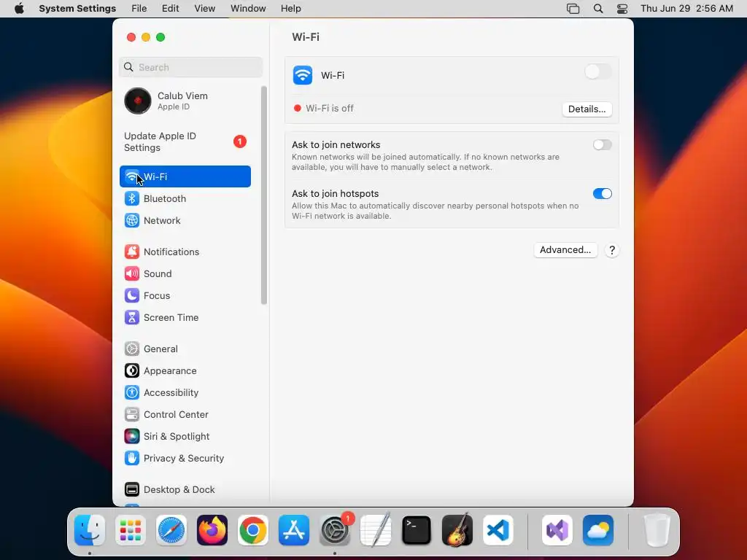
Task: Open Advanced... Wi-Fi options
Action: 565,250
